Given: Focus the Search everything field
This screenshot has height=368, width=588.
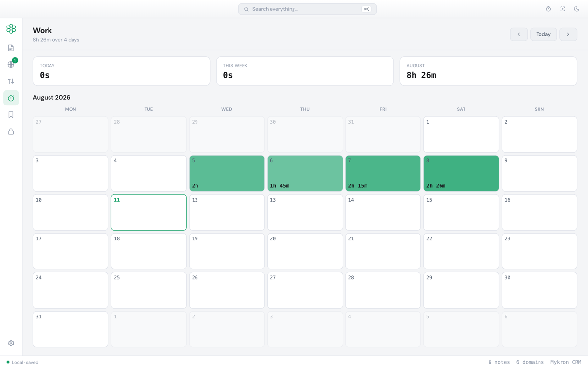Looking at the screenshot, I should click(x=307, y=9).
